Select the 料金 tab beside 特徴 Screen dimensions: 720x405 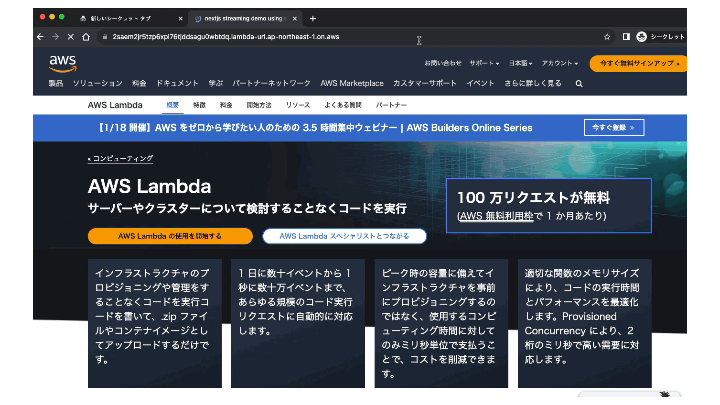(x=226, y=105)
